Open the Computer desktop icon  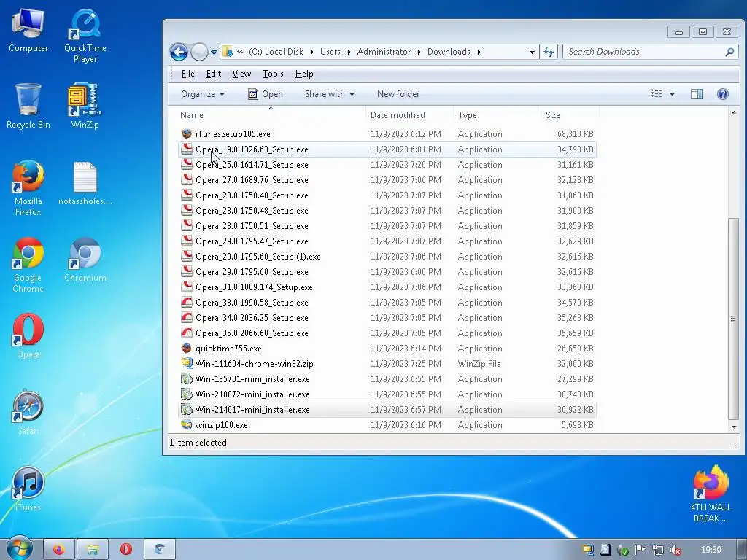click(28, 31)
